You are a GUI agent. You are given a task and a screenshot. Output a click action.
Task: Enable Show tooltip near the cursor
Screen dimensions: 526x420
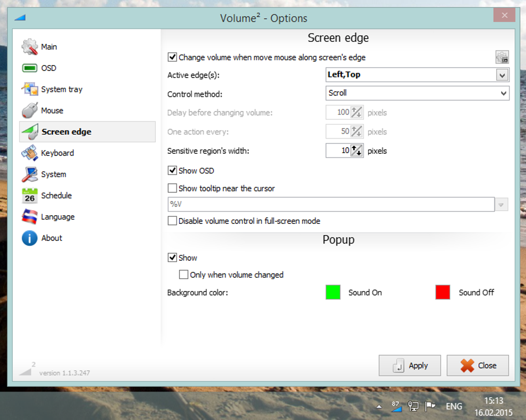(x=172, y=188)
